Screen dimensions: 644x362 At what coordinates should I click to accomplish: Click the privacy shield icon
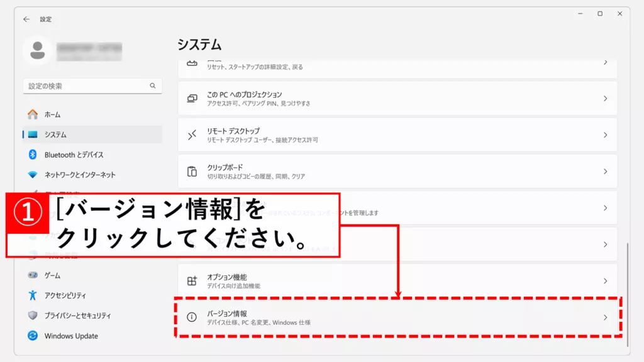point(33,315)
